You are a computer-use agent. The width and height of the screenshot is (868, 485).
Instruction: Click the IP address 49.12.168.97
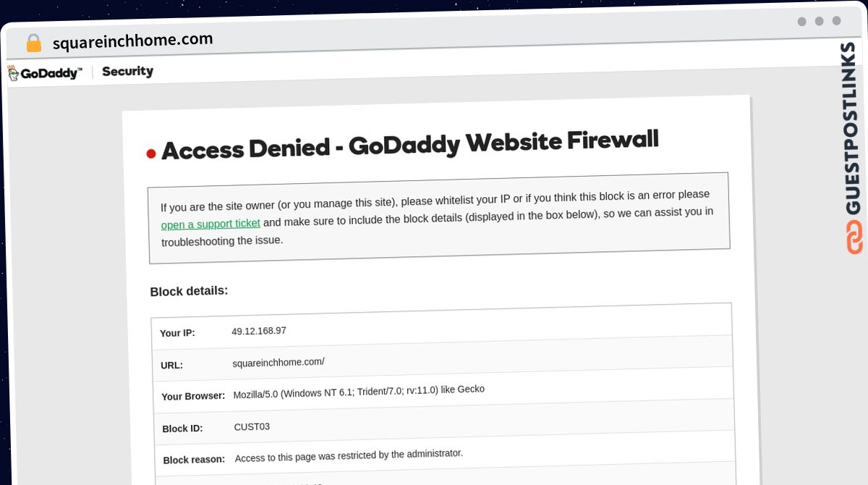coord(259,331)
